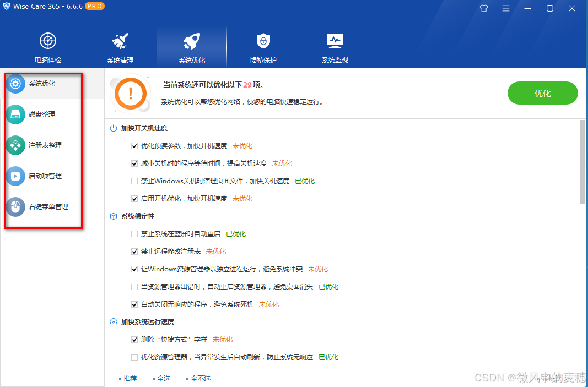Select 右键菜单管理 in the sidebar
This screenshot has height=387, width=588.
click(48, 207)
